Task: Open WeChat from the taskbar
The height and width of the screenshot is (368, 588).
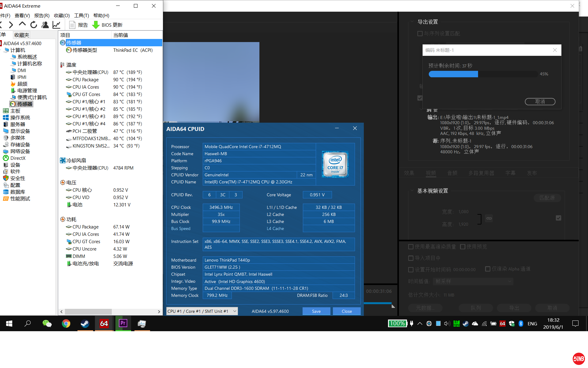Action: [x=47, y=323]
